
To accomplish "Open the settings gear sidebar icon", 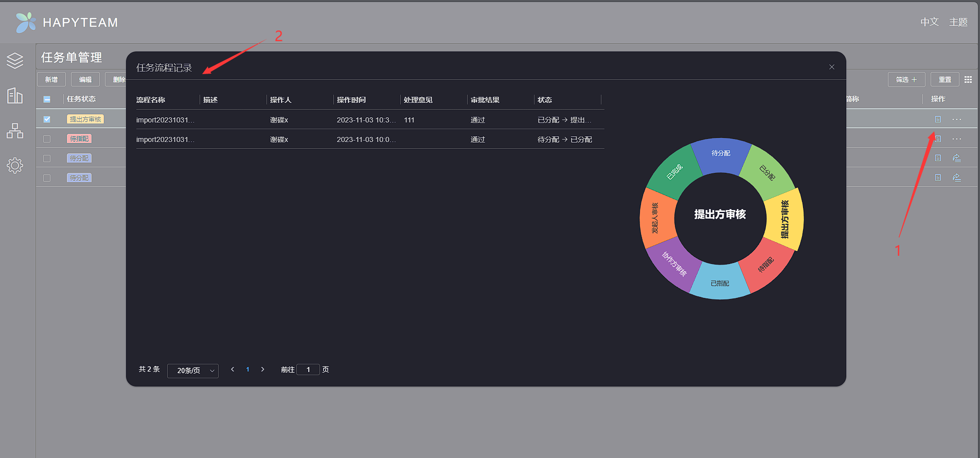I will coord(15,165).
